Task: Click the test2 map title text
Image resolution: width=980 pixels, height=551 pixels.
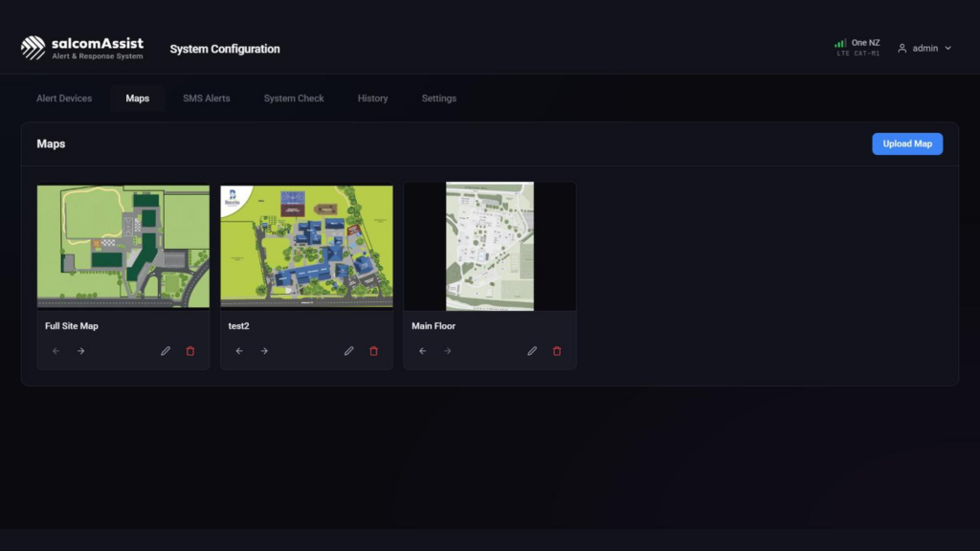Action: point(238,326)
